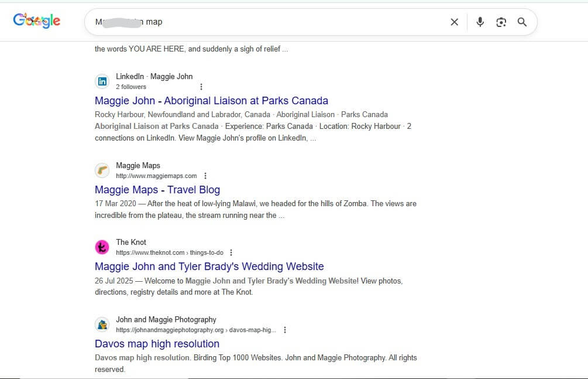Click the Maggie Maps site favicon
This screenshot has height=379, width=588.
pyautogui.click(x=102, y=170)
